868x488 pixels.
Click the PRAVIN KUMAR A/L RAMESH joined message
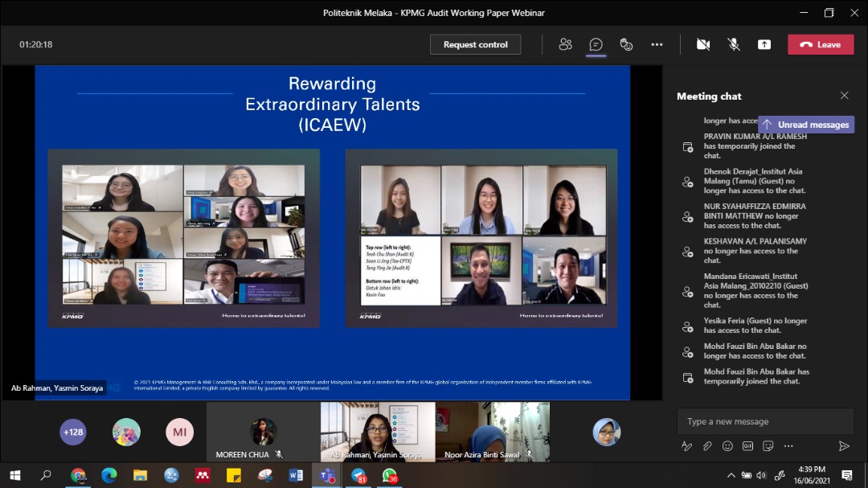click(755, 146)
